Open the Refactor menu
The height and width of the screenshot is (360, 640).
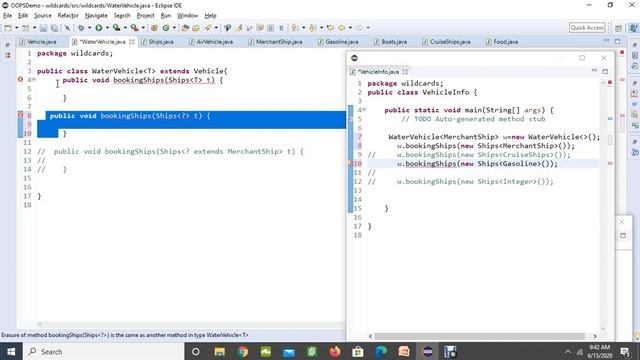68,16
